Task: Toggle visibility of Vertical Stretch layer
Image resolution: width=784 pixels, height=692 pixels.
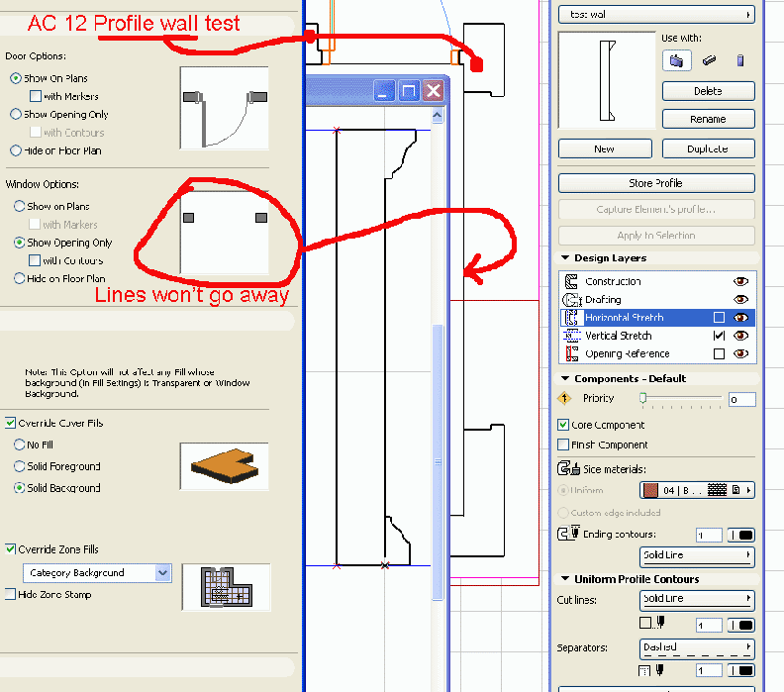Action: click(740, 336)
